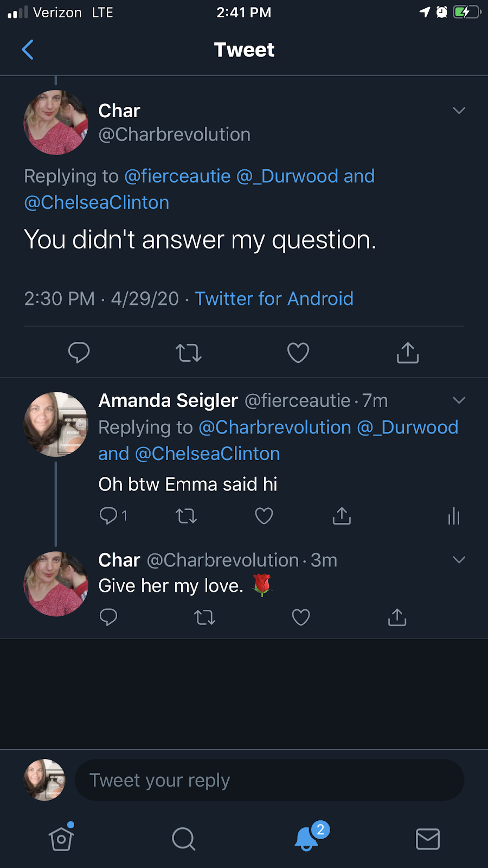Expand options chevron on Amanda Seigler's reply

[x=459, y=400]
